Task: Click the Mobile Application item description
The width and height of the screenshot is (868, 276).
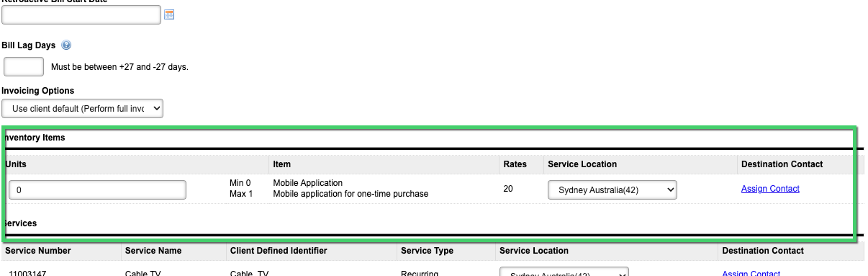Action: [351, 194]
